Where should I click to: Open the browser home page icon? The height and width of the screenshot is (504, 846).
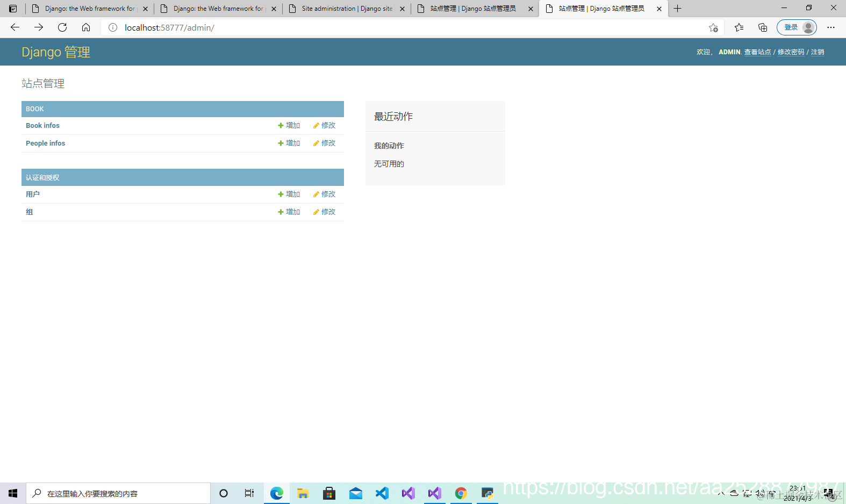86,27
